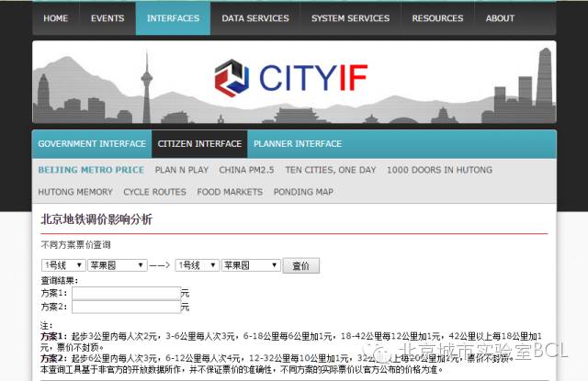Open SYSTEM SERVICES in top navigation
The height and width of the screenshot is (381, 588).
click(x=350, y=18)
